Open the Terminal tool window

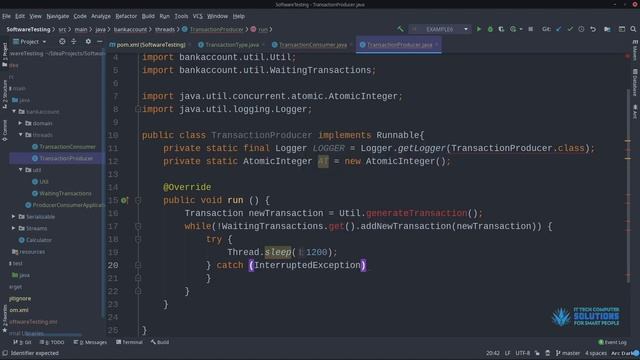[129, 342]
